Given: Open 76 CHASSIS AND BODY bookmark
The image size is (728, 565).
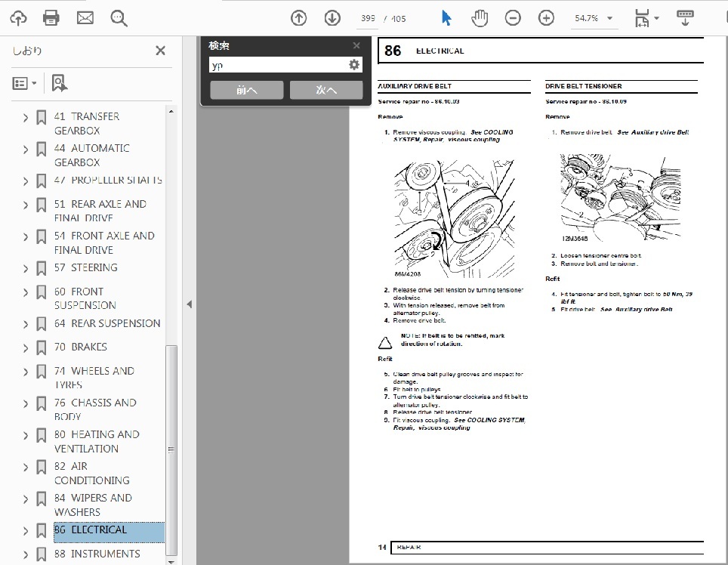Looking at the screenshot, I should pos(95,409).
